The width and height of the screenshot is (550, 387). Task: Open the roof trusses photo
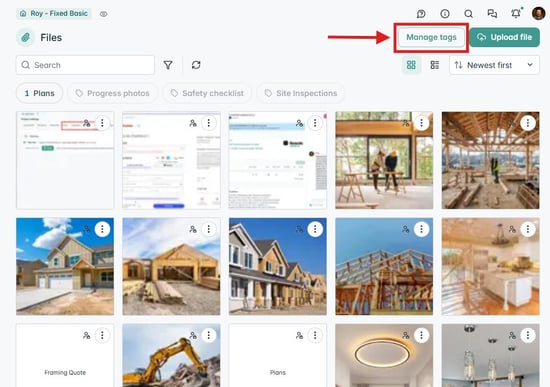point(384,266)
